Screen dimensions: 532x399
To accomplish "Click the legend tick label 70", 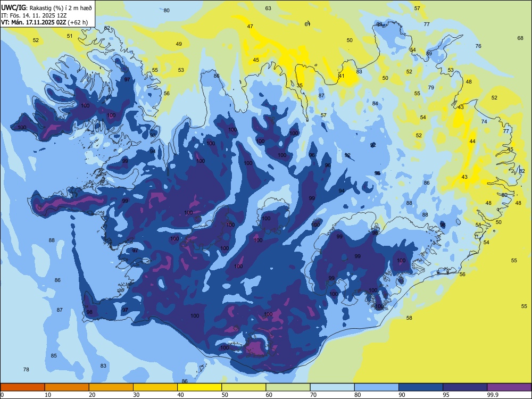I will (313, 395).
